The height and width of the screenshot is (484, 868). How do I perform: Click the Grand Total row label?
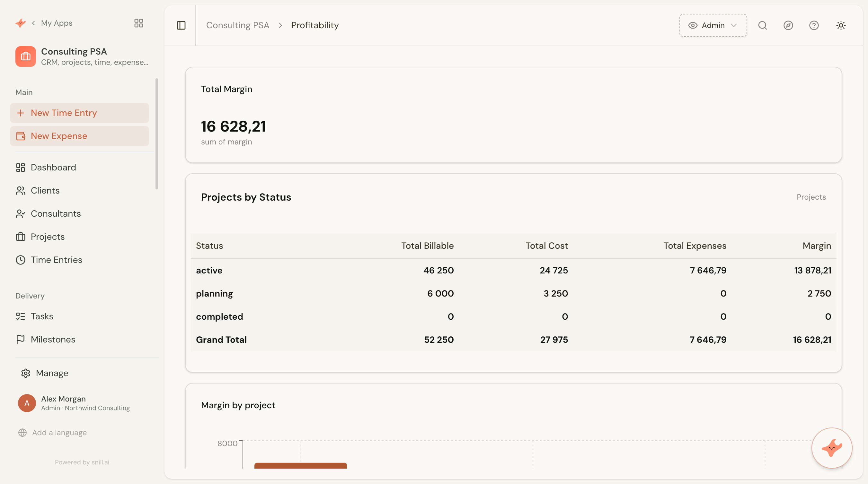tap(221, 340)
